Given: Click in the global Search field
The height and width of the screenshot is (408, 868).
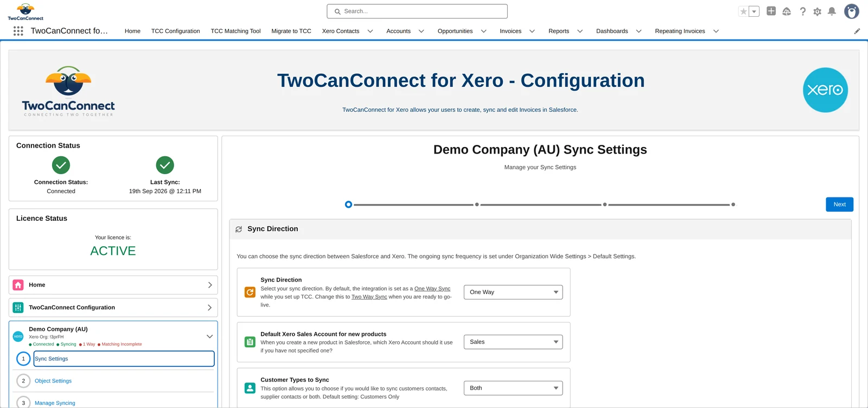Looking at the screenshot, I should coord(417,11).
